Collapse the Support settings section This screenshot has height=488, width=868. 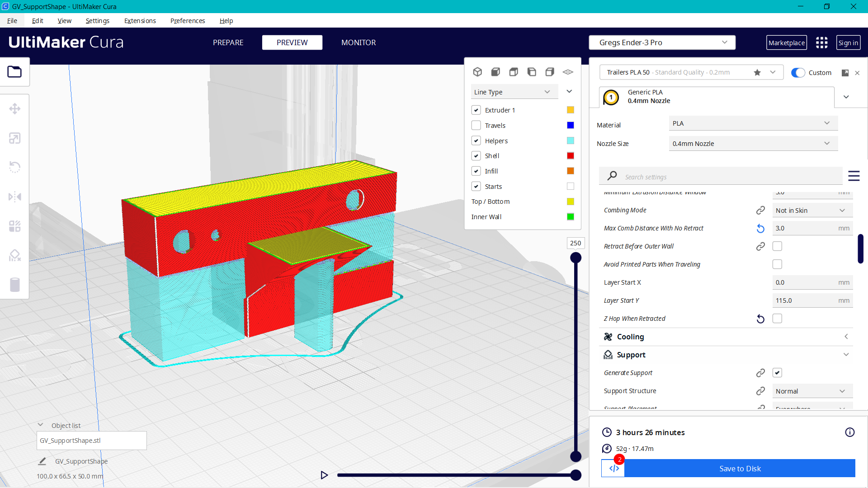pyautogui.click(x=726, y=355)
